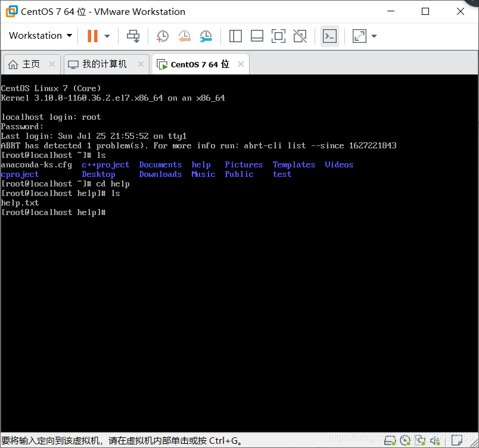Click the Documents directory name in terminal

[x=160, y=165]
